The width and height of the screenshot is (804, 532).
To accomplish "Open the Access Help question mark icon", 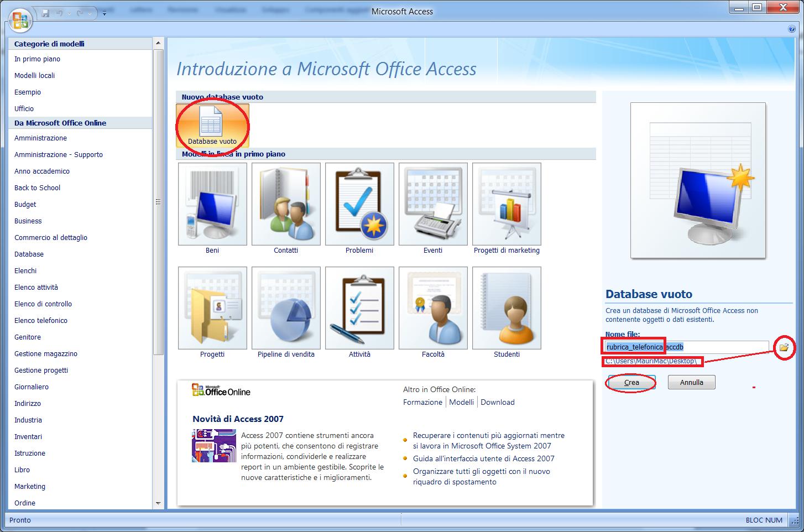I will click(x=792, y=29).
